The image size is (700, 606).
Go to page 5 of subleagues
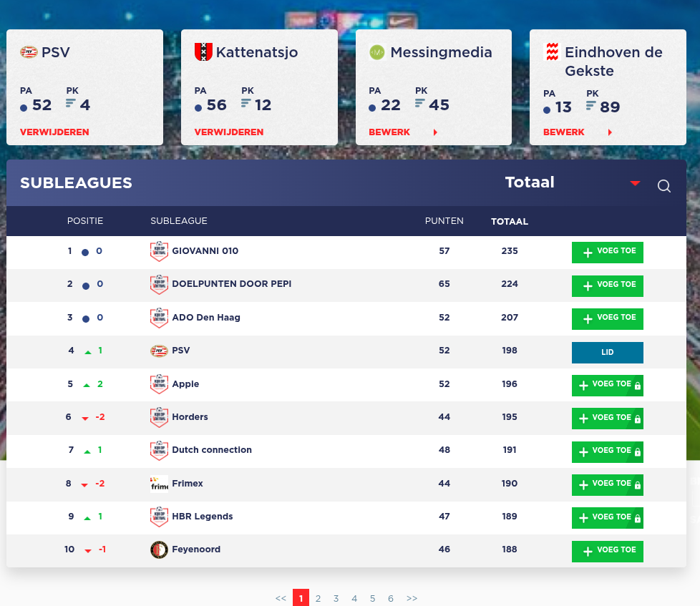pos(372,598)
